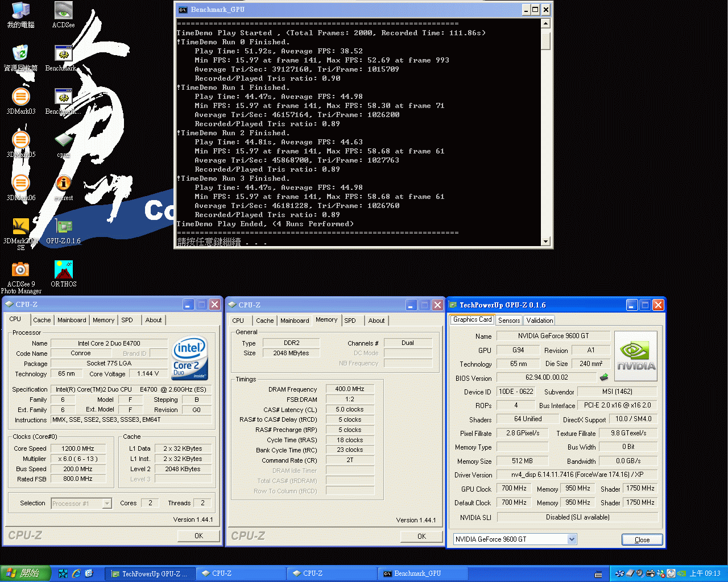Screen dimensions: 728x582
Task: Launch the 3DMark06 desktop shortcut
Action: click(x=20, y=188)
